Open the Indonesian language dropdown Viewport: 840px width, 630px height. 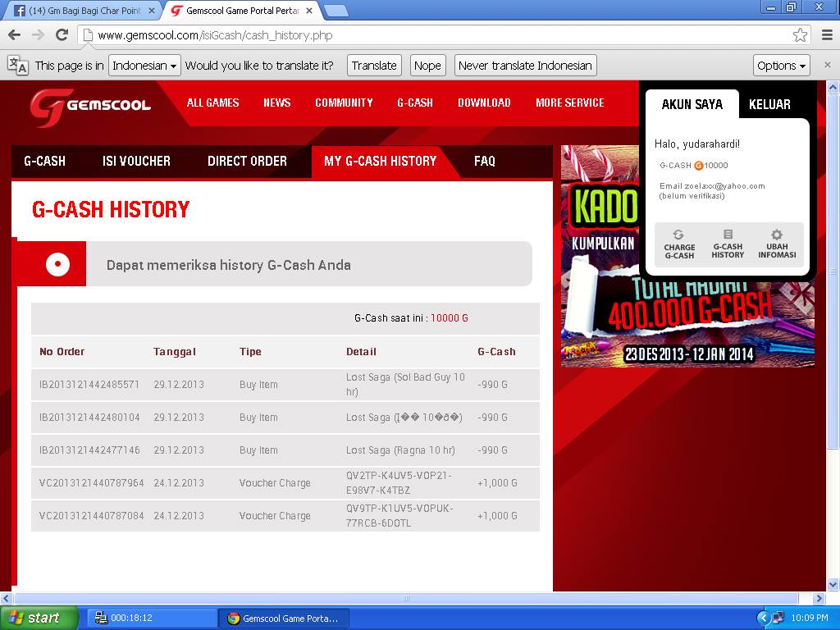144,66
